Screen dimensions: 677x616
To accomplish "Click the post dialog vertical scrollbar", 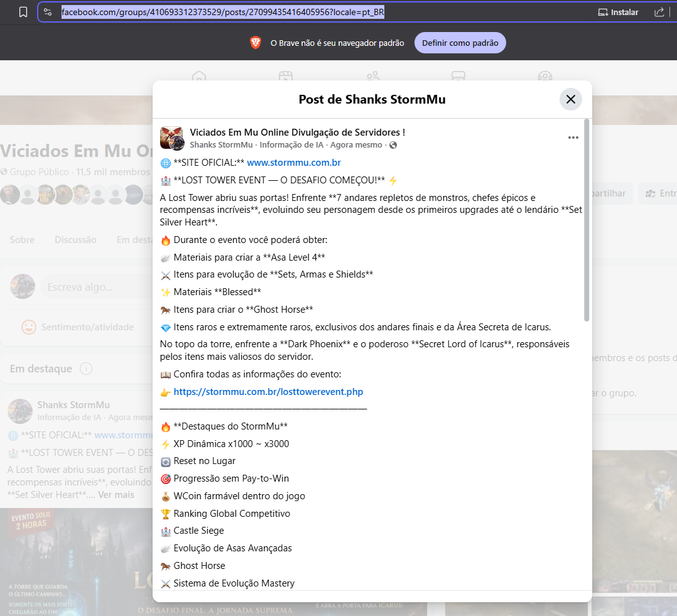I will point(587,220).
